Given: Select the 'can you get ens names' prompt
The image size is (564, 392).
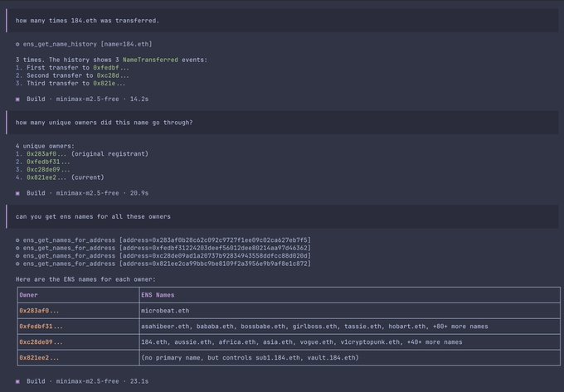Looking at the screenshot, I should coord(93,216).
